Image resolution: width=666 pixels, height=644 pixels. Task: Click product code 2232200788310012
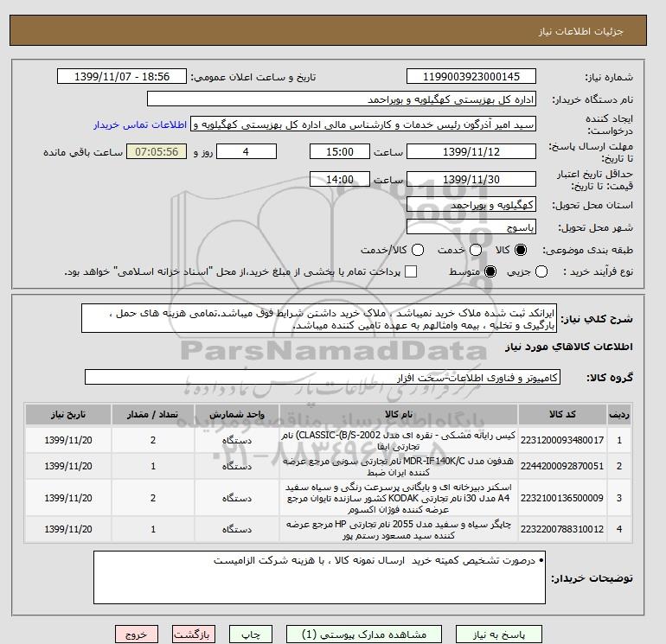pos(562,529)
